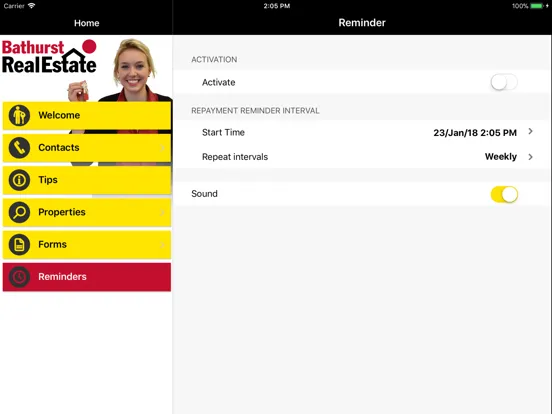Tap the Home header title

(x=87, y=23)
